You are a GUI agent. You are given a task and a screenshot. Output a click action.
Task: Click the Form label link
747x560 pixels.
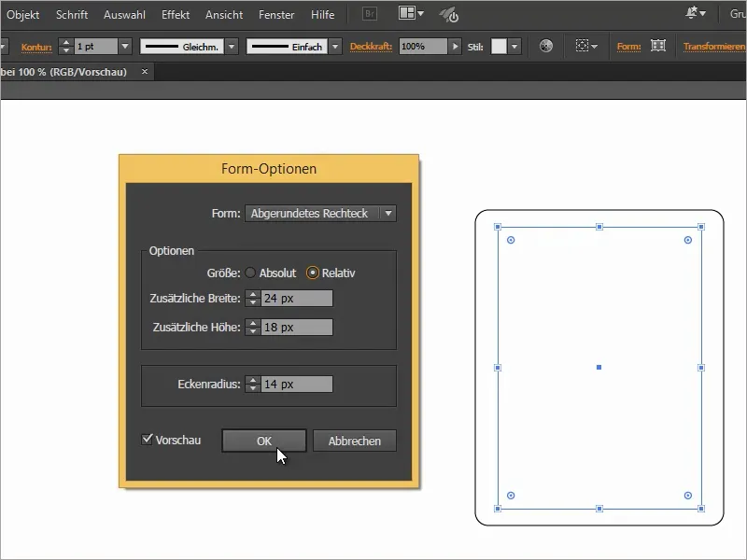[628, 47]
